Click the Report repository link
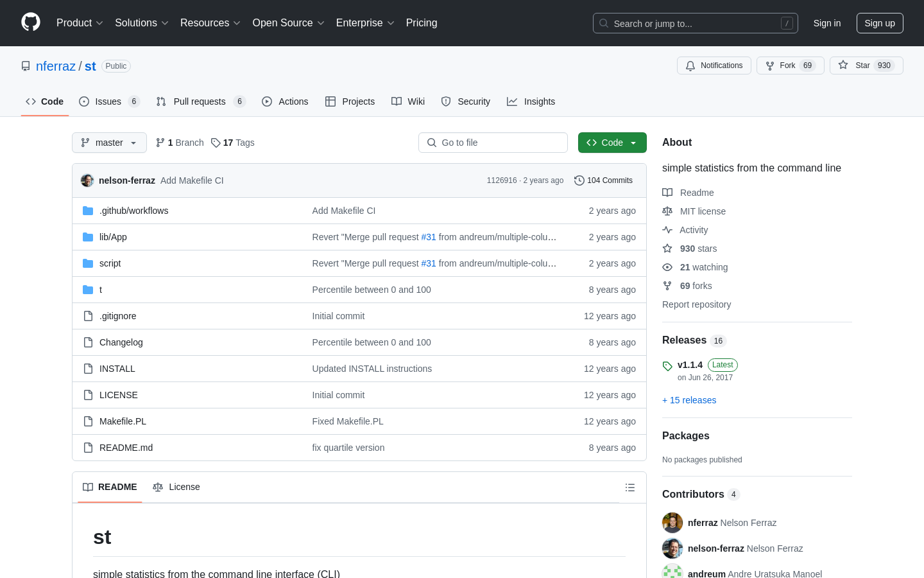Image resolution: width=924 pixels, height=578 pixels. [696, 304]
